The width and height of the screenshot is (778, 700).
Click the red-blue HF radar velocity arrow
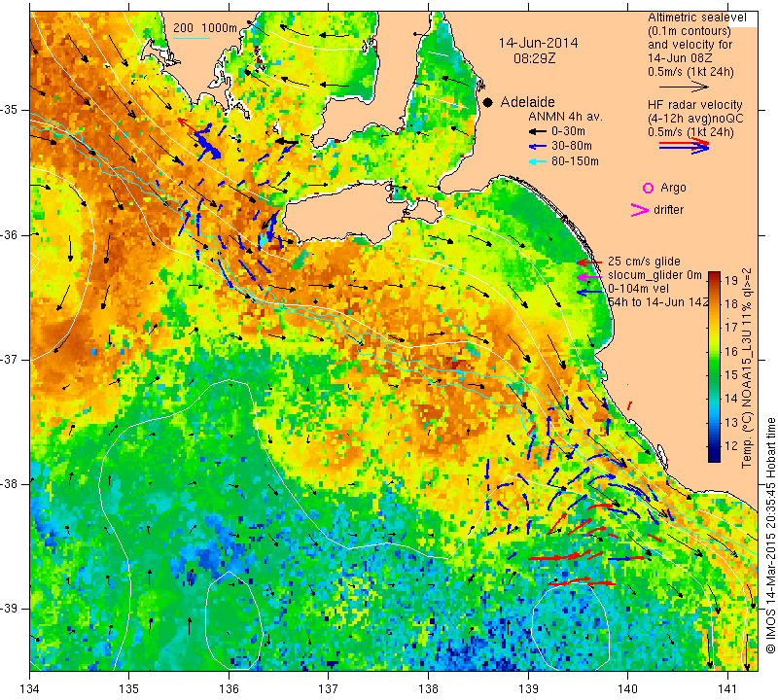pos(685,146)
